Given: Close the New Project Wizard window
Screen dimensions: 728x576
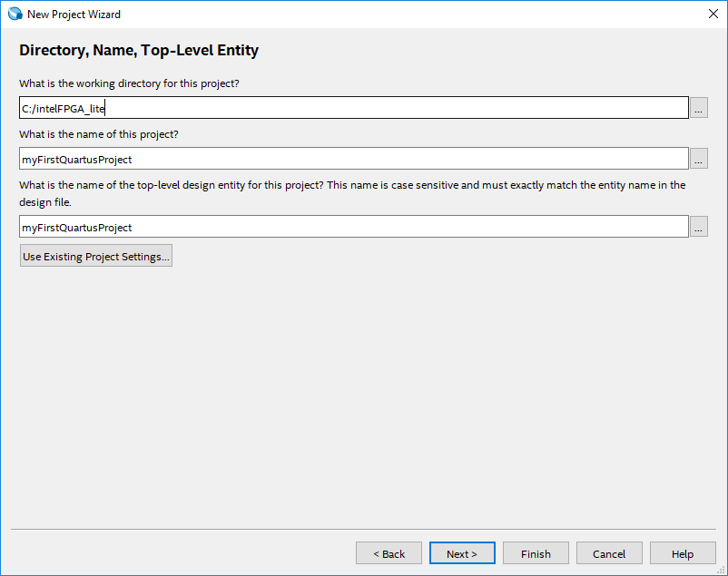Looking at the screenshot, I should pyautogui.click(x=713, y=14).
